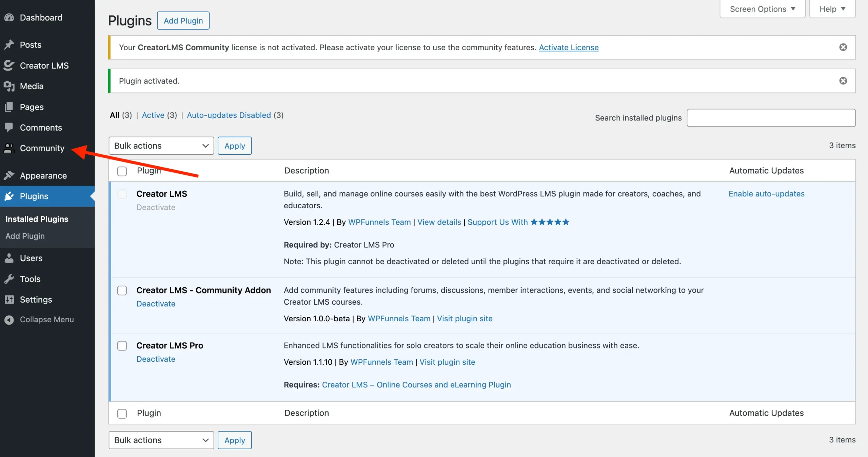Viewport: 868px width, 457px height.
Task: Expand the Help panel
Action: [x=832, y=9]
